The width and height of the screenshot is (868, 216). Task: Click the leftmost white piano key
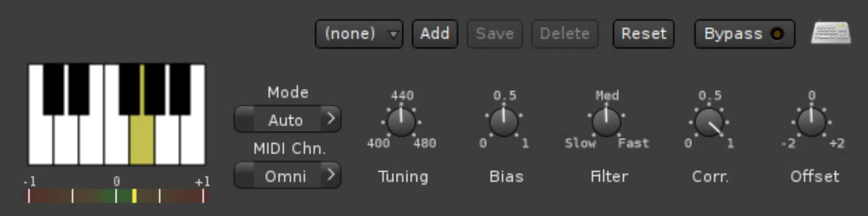tap(40, 139)
